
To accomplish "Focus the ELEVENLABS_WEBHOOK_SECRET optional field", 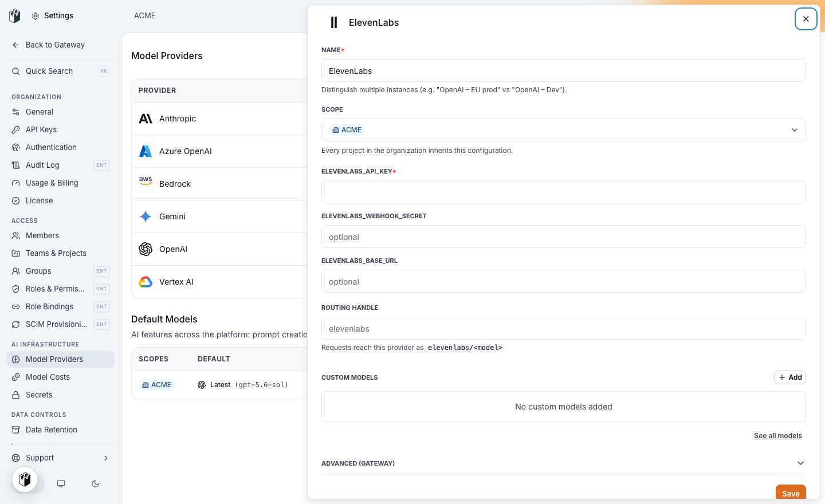I will [564, 237].
